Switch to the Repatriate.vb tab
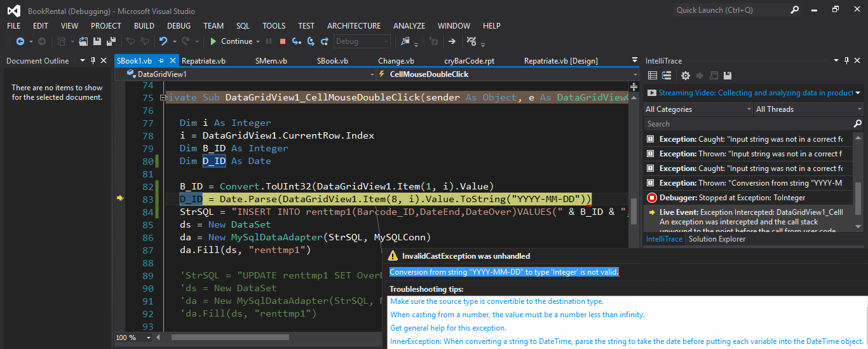Image resolution: width=868 pixels, height=349 pixels. pyautogui.click(x=203, y=61)
